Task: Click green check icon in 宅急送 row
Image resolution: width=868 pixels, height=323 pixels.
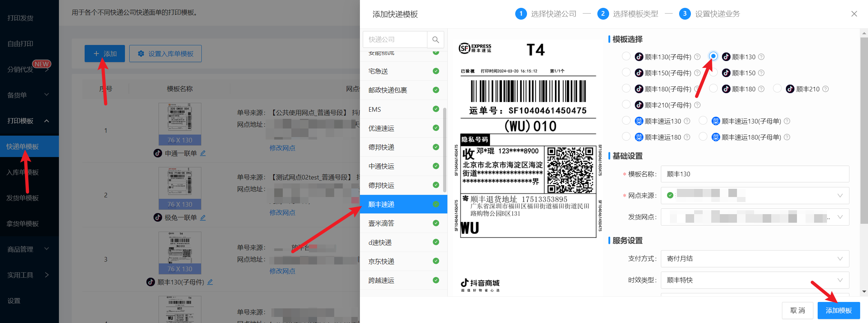Action: click(436, 71)
